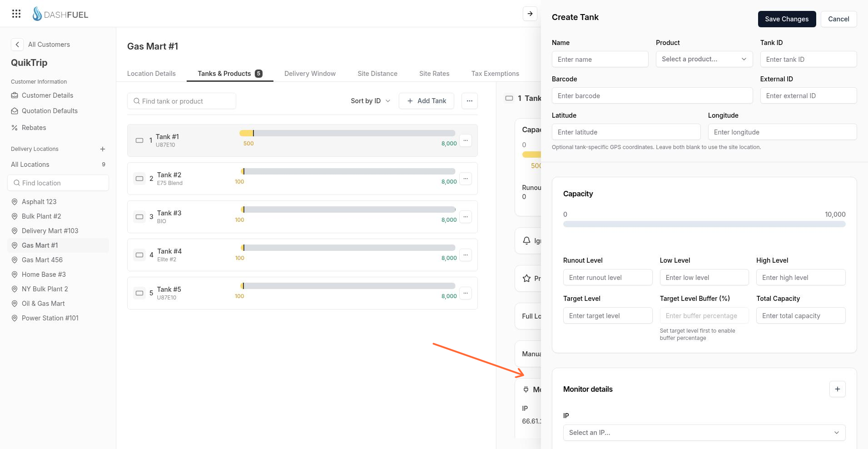
Task: Select All Locations list
Action: [x=58, y=165]
